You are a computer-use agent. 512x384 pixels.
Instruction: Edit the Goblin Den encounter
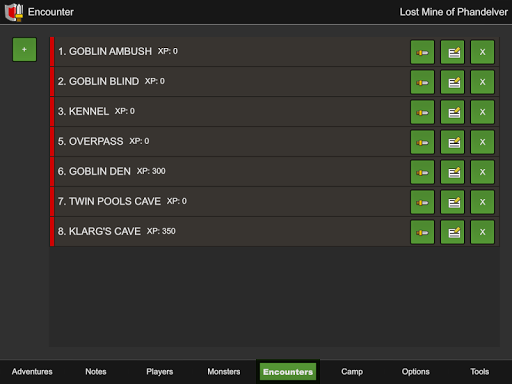452,172
